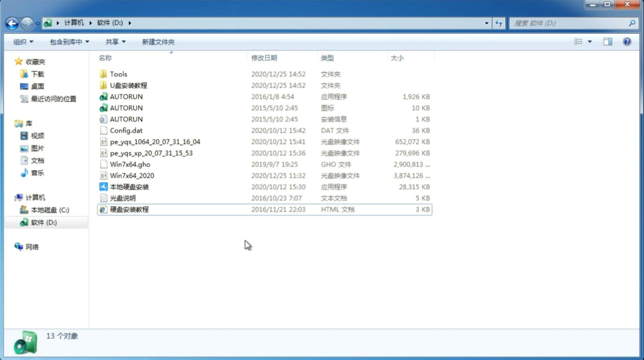This screenshot has width=644, height=360.
Task: Open 光盘说明 text document
Action: point(123,198)
